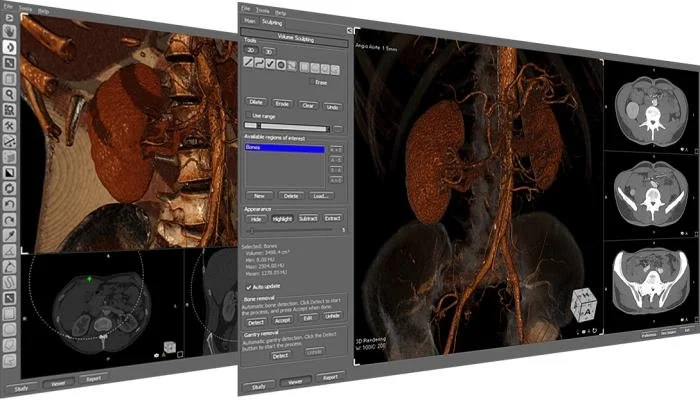700x400 pixels.
Task: Toggle the 2D tools mode button
Action: tap(251, 50)
